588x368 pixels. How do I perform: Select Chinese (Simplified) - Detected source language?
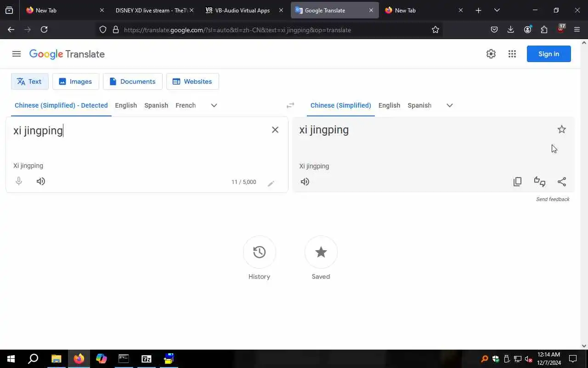click(61, 105)
